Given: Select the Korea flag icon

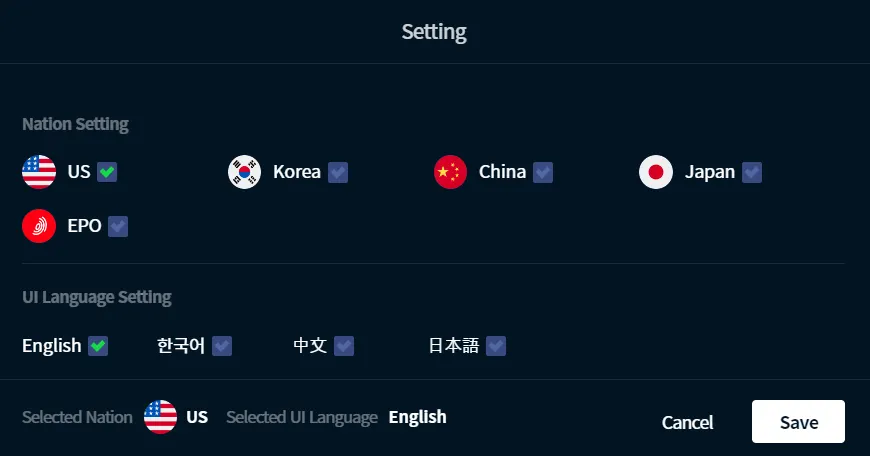Looking at the screenshot, I should click(245, 172).
